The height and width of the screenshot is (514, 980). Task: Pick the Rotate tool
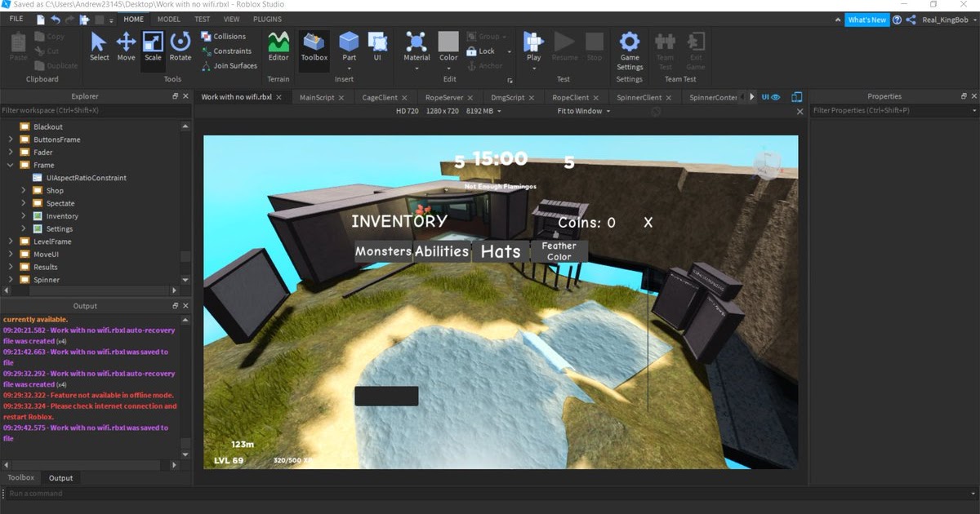point(180,47)
